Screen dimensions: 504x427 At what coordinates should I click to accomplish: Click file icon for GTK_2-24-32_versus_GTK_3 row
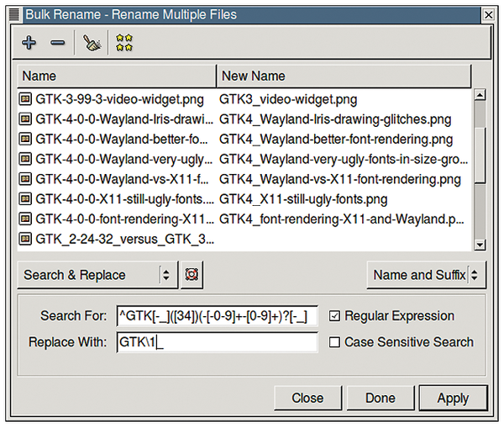[25, 239]
